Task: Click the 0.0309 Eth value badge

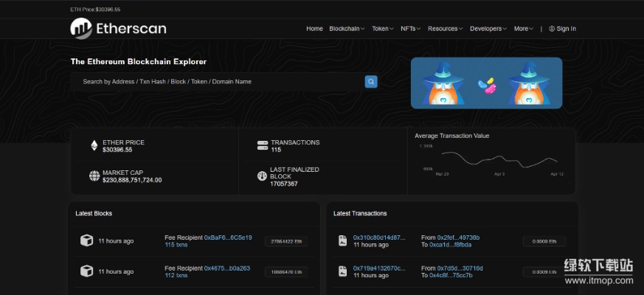Action: [x=544, y=272]
